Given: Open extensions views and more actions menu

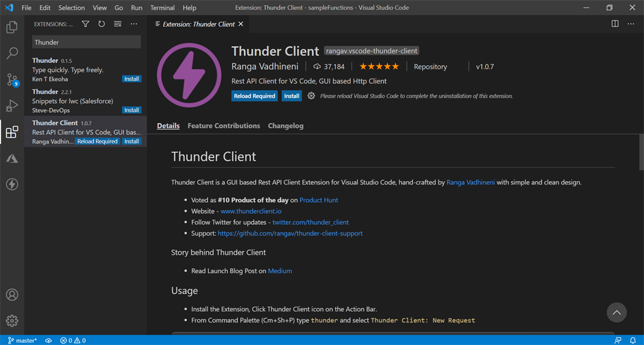Looking at the screenshot, I should click(x=134, y=25).
